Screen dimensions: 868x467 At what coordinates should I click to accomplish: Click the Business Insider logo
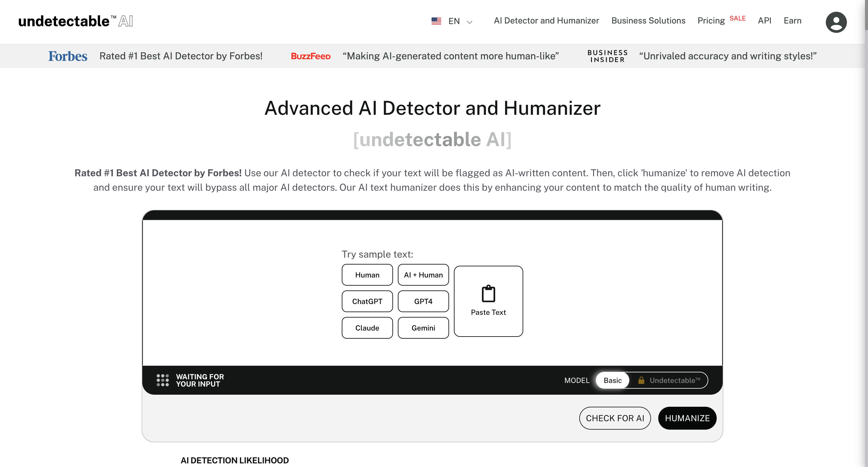(x=608, y=56)
